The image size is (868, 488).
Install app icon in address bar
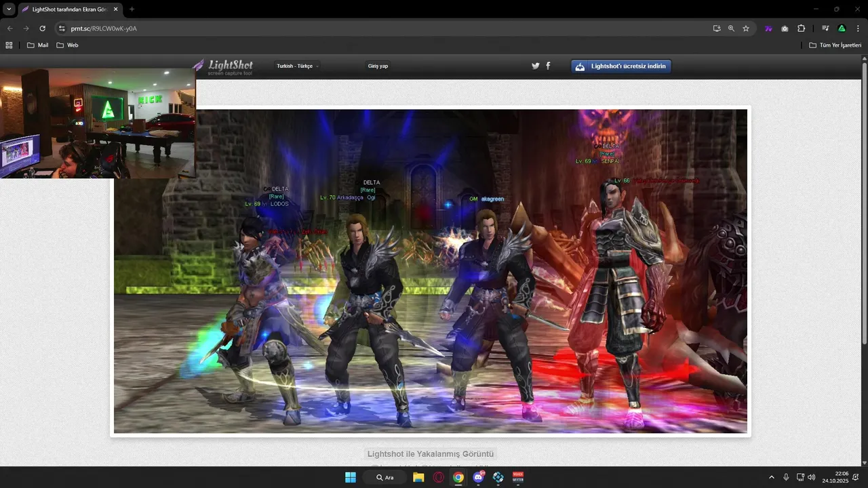tap(717, 28)
